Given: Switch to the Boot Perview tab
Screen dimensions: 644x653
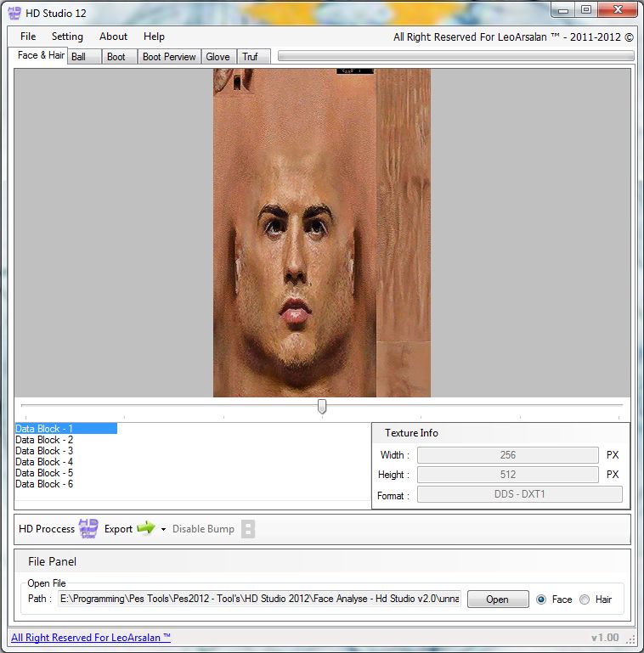Looking at the screenshot, I should pyautogui.click(x=169, y=57).
